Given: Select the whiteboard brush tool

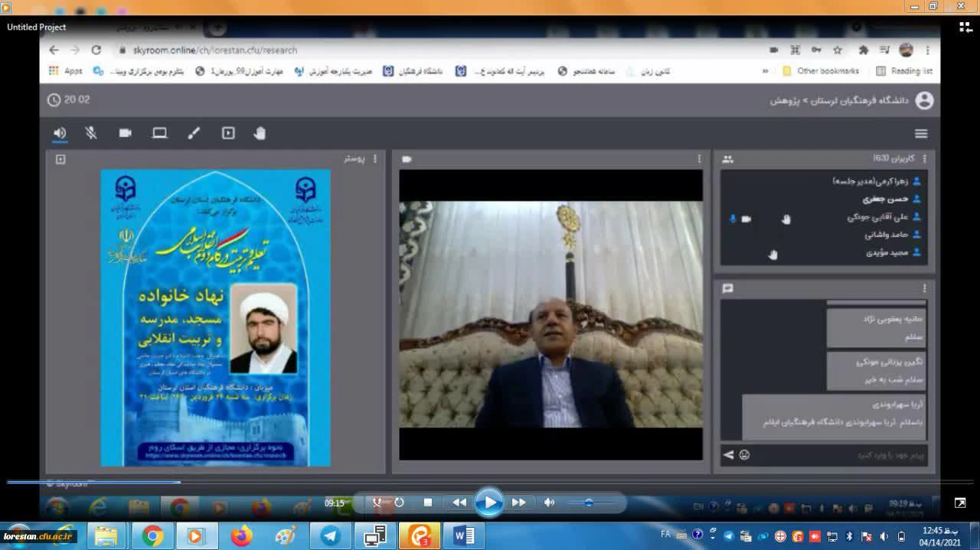Looking at the screenshot, I should [194, 133].
